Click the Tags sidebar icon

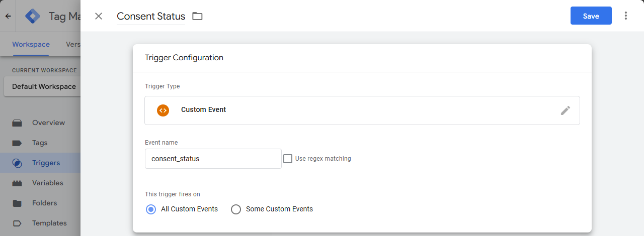click(17, 143)
